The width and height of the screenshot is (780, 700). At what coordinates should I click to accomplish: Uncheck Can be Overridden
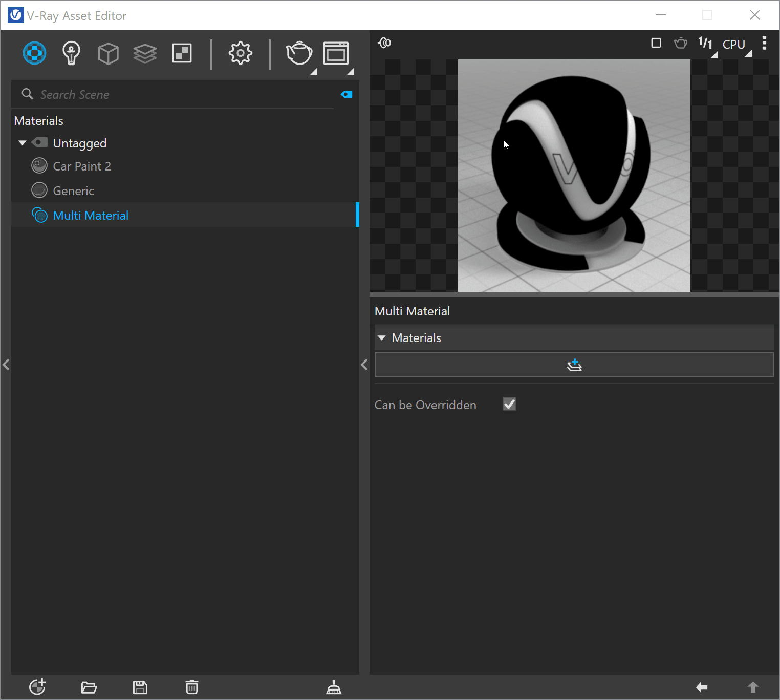point(509,404)
